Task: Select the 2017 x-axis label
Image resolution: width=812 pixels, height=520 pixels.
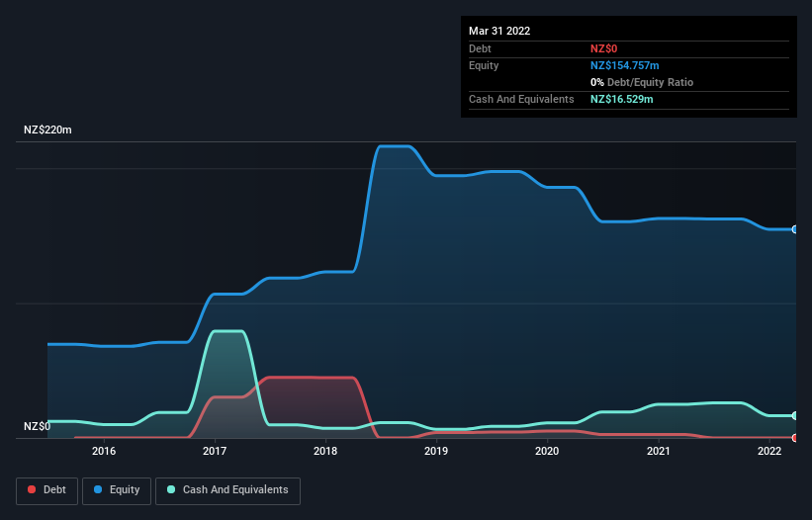Action: pyautogui.click(x=215, y=451)
